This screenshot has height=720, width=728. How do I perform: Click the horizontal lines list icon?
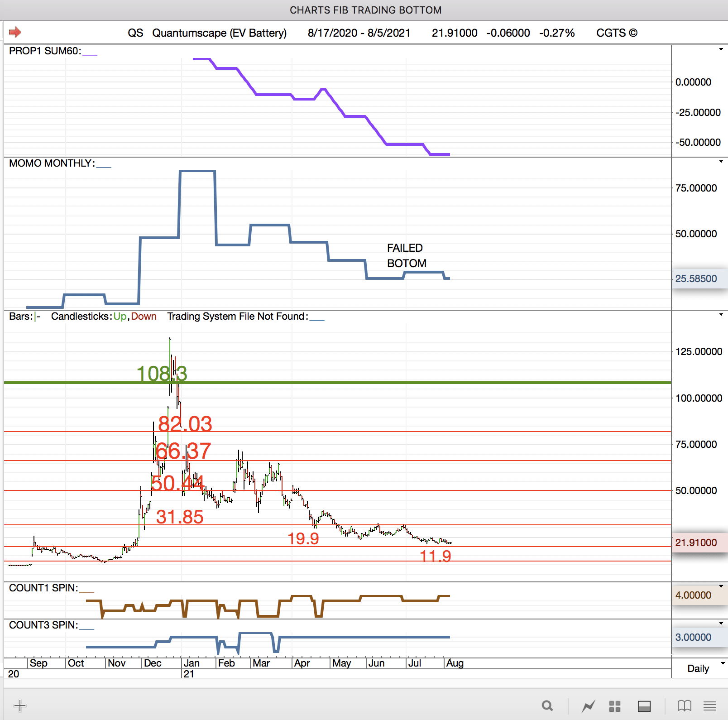[x=709, y=706]
